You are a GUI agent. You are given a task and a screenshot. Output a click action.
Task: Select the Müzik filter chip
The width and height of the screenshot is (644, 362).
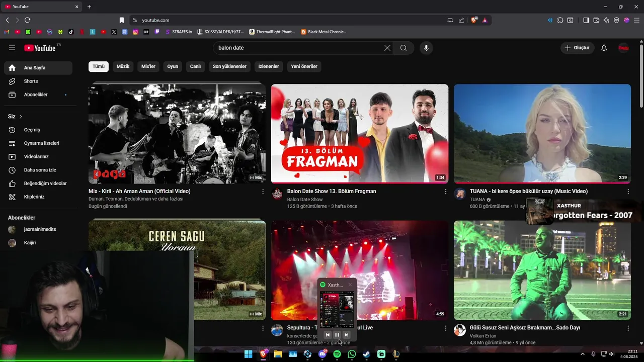coord(123,66)
